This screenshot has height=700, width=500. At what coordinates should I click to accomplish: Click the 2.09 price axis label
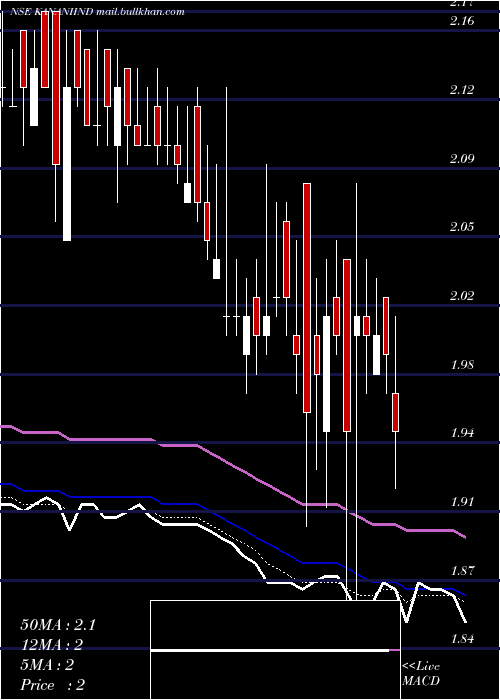pyautogui.click(x=462, y=159)
